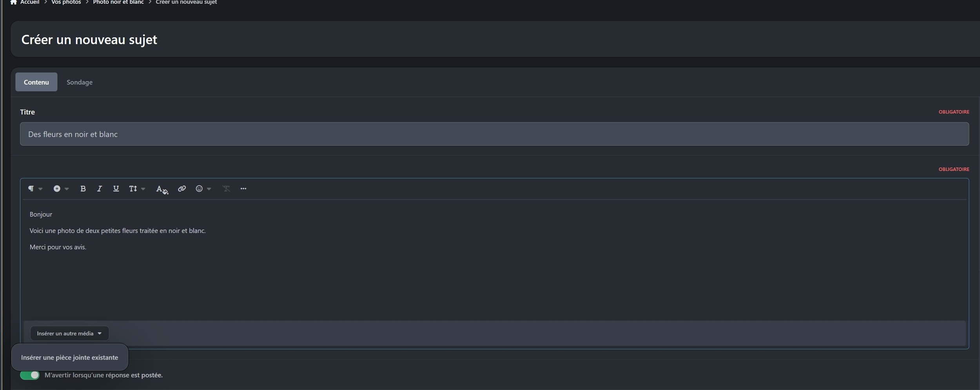Open the paragraph format dropdown
Image resolution: width=980 pixels, height=390 pixels.
click(x=34, y=189)
